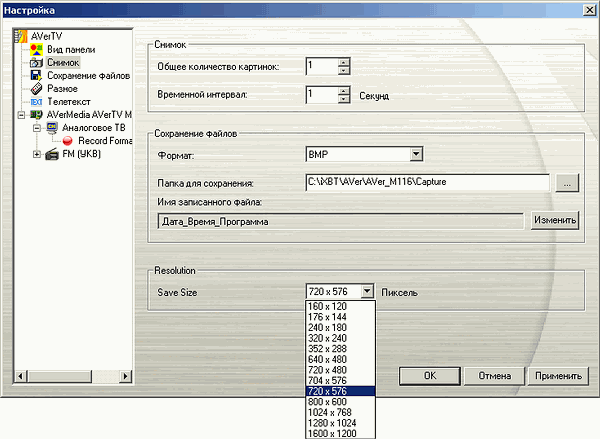Browse for save folder with ... button
Image resolution: width=600 pixels, height=439 pixels.
(x=567, y=183)
